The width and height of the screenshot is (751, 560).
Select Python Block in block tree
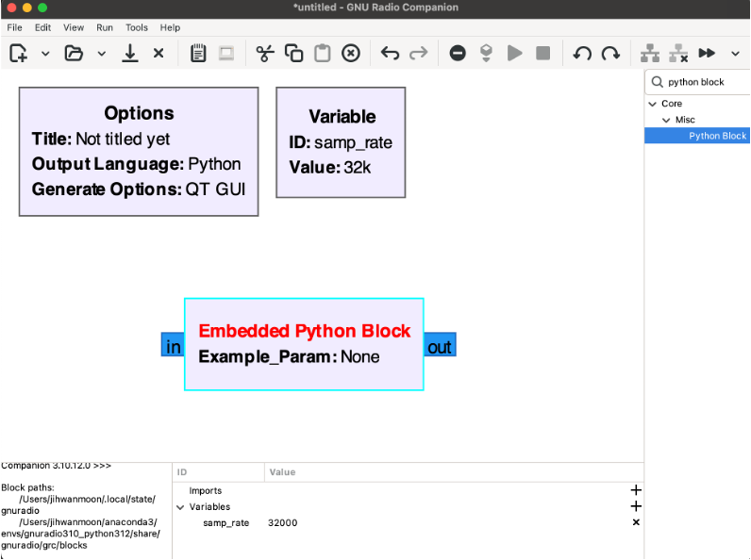pyautogui.click(x=698, y=136)
